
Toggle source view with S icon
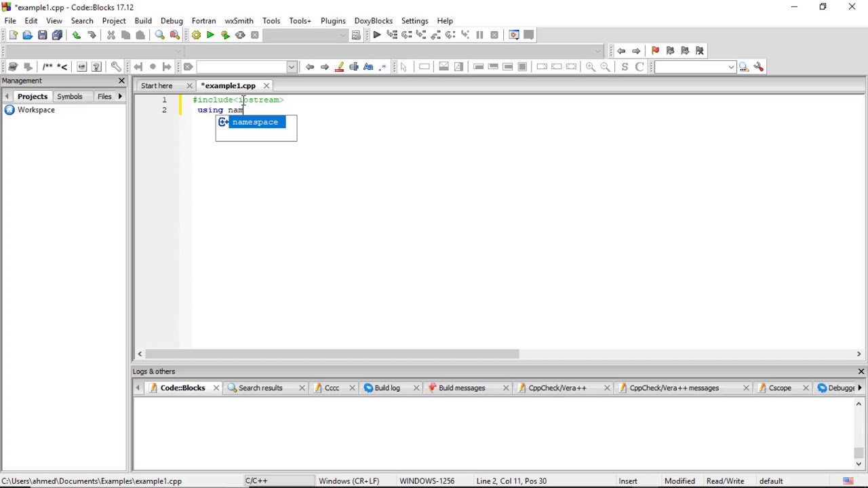point(625,66)
